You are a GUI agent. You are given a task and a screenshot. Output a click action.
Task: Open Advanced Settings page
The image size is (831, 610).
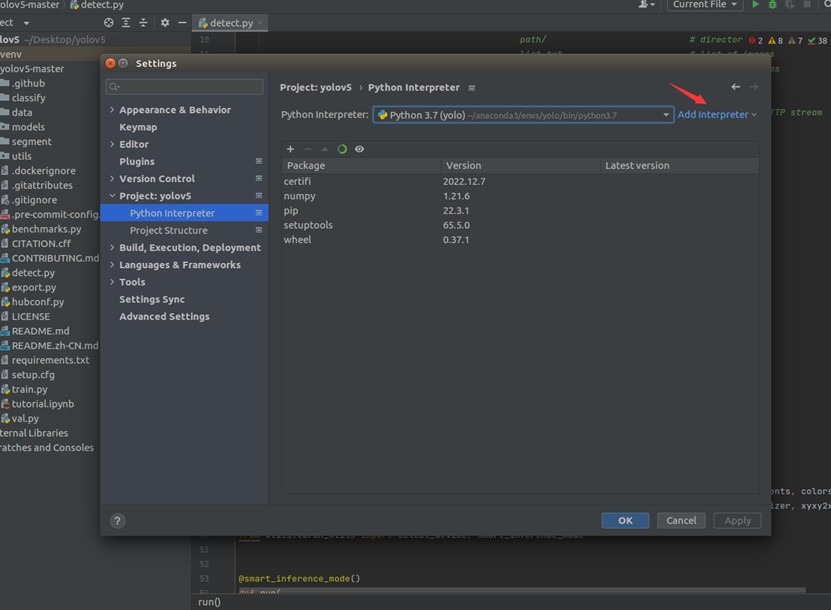[x=164, y=316]
